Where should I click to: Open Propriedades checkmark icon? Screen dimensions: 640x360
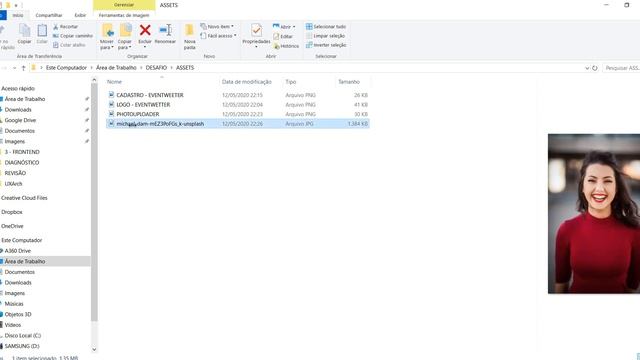[256, 30]
